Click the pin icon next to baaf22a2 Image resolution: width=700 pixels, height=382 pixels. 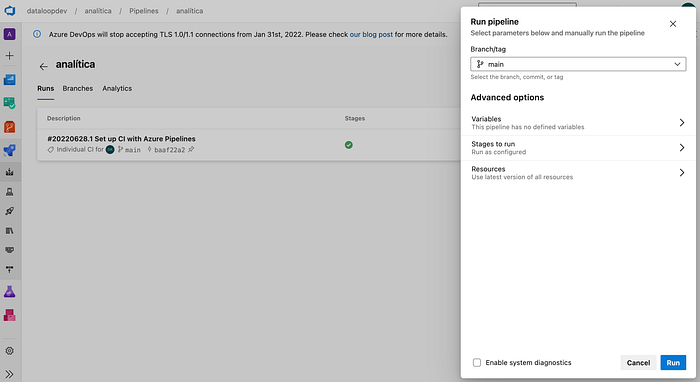(x=191, y=149)
